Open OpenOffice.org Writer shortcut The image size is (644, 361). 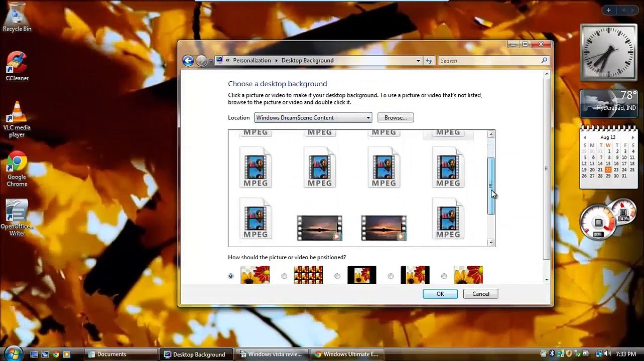pyautogui.click(x=17, y=218)
